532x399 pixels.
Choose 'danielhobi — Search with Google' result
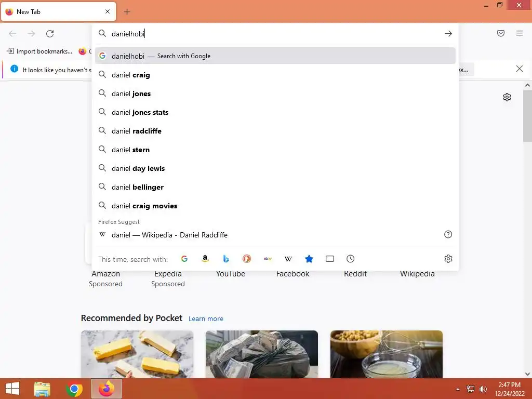pyautogui.click(x=275, y=56)
